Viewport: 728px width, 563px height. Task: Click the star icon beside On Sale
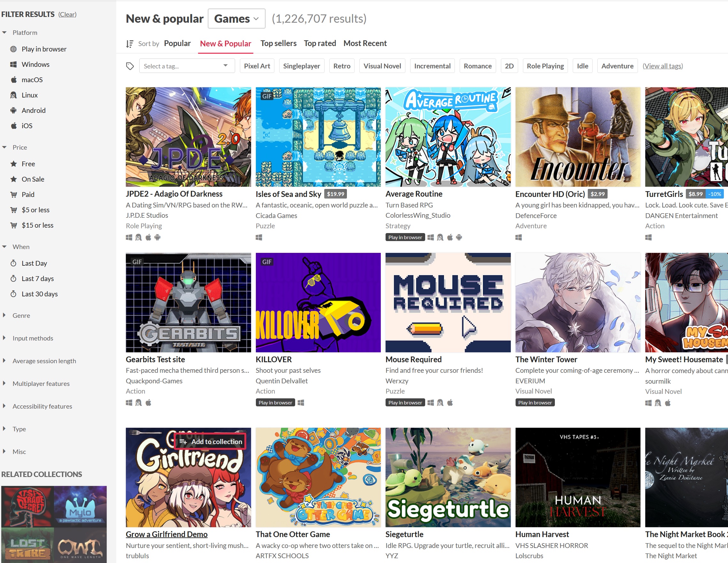click(x=13, y=179)
